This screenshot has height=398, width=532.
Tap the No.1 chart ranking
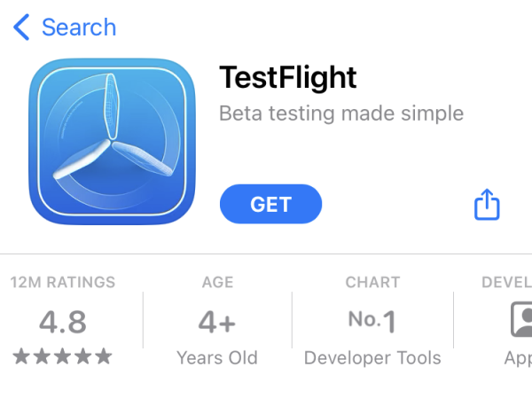coord(372,321)
